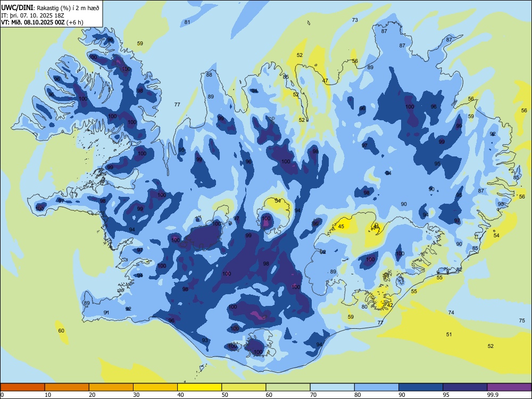Click the amber 20–30 legend swatch
532x399 pixels.
click(x=111, y=387)
